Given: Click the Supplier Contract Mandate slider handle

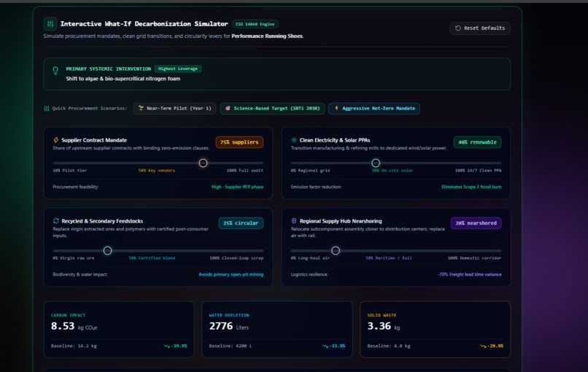Looking at the screenshot, I should [203, 163].
